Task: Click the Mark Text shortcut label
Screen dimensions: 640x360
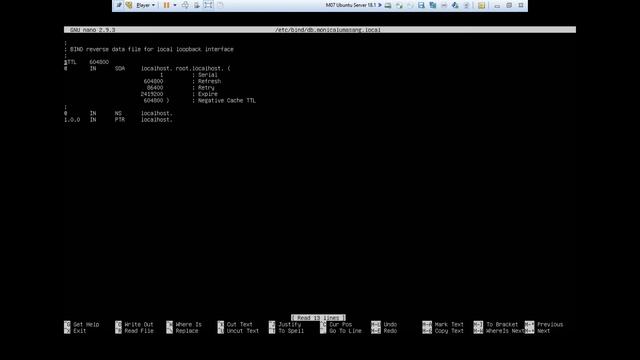Action: pyautogui.click(x=449, y=324)
